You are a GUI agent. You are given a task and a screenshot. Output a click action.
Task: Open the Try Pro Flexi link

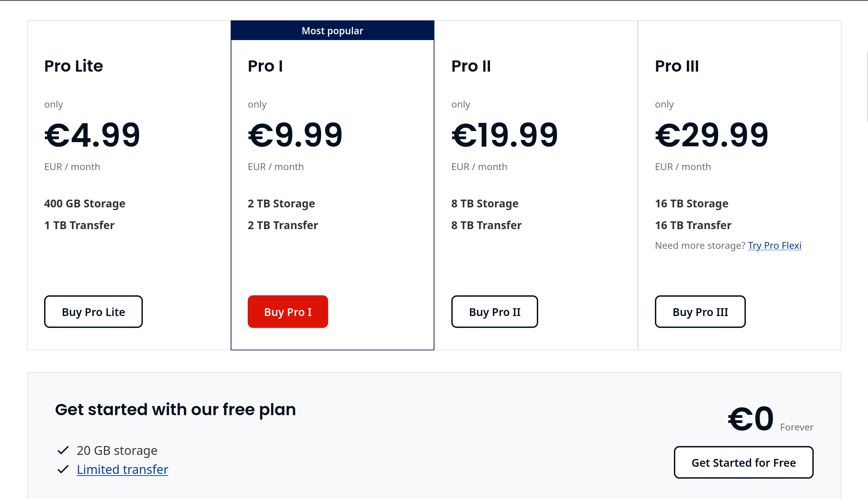[774, 245]
